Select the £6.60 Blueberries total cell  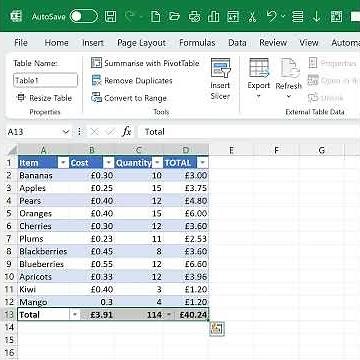click(x=186, y=264)
